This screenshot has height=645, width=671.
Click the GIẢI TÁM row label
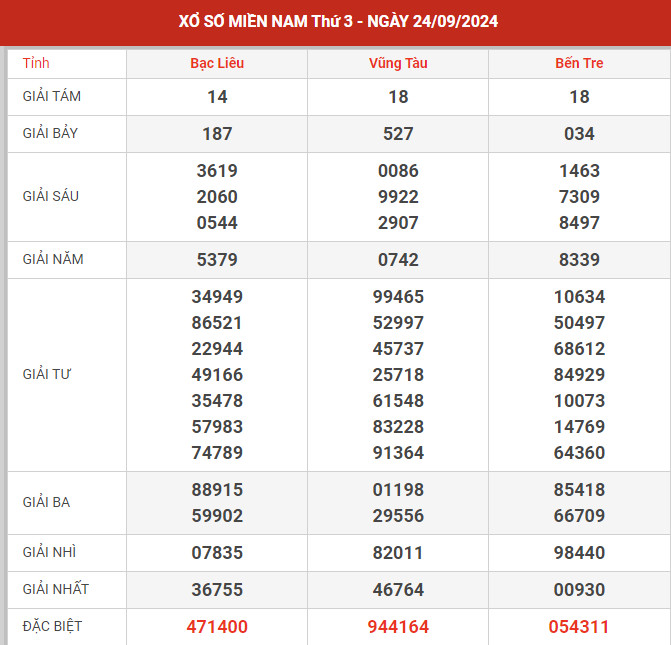pyautogui.click(x=52, y=96)
